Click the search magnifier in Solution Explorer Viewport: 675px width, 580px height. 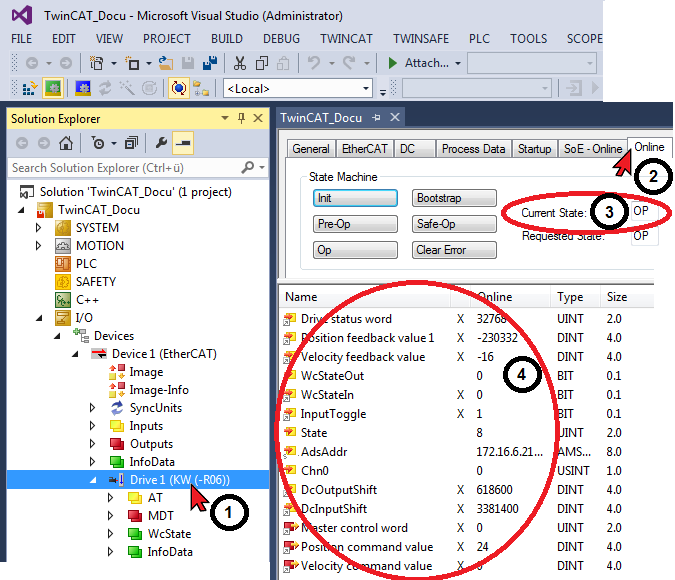(248, 167)
